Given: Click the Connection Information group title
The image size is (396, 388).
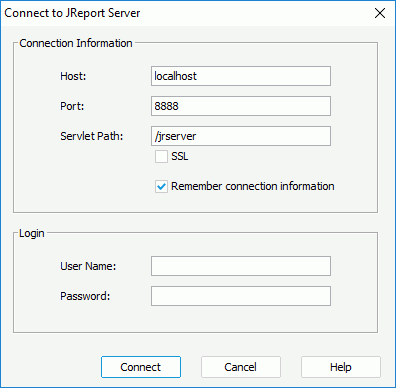Looking at the screenshot, I should click(76, 43).
